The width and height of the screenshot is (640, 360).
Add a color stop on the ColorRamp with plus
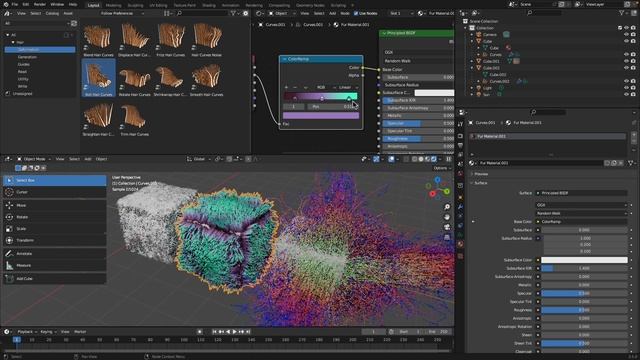pos(286,87)
